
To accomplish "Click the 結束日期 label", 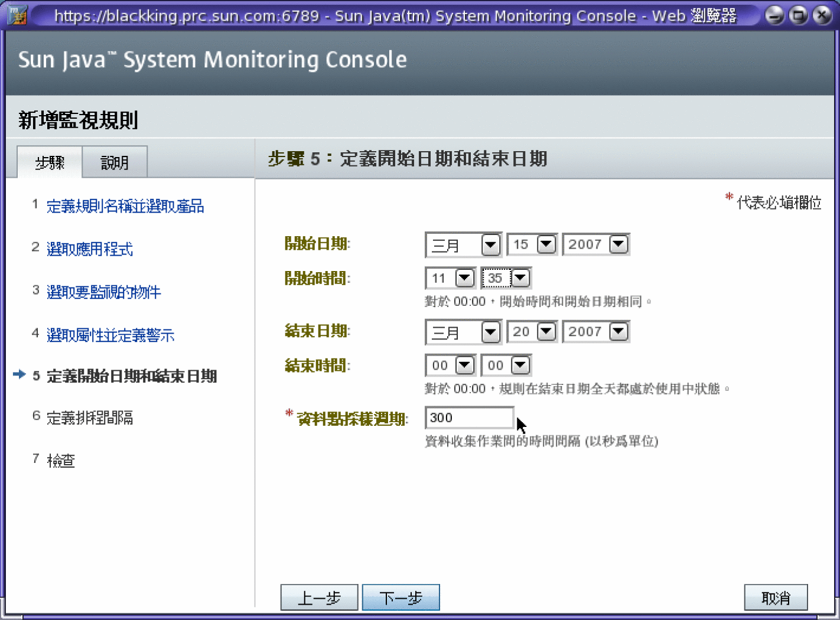I will coord(317,331).
